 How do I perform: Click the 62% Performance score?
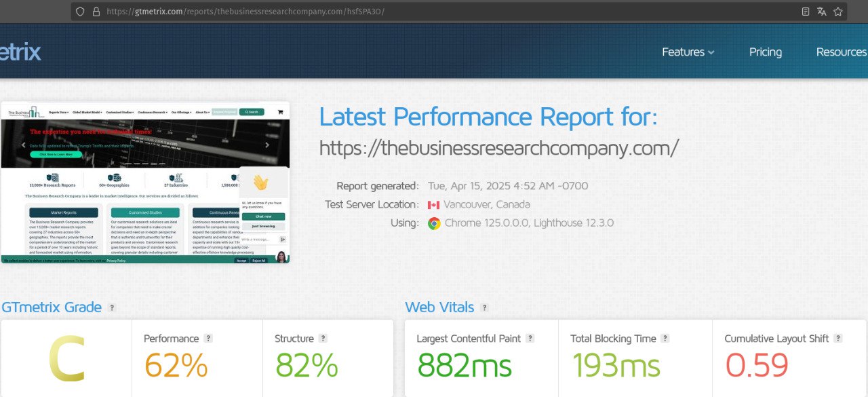tap(176, 366)
